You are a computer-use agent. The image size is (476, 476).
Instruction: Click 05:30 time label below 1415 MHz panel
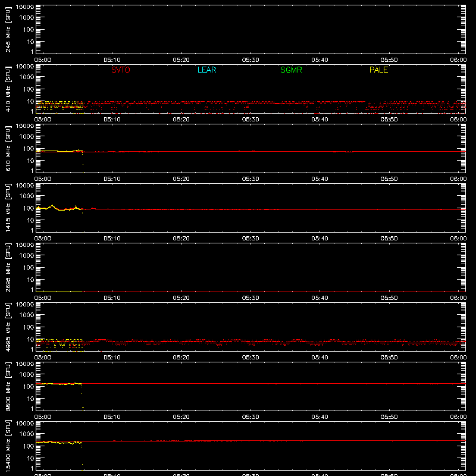coord(250,239)
